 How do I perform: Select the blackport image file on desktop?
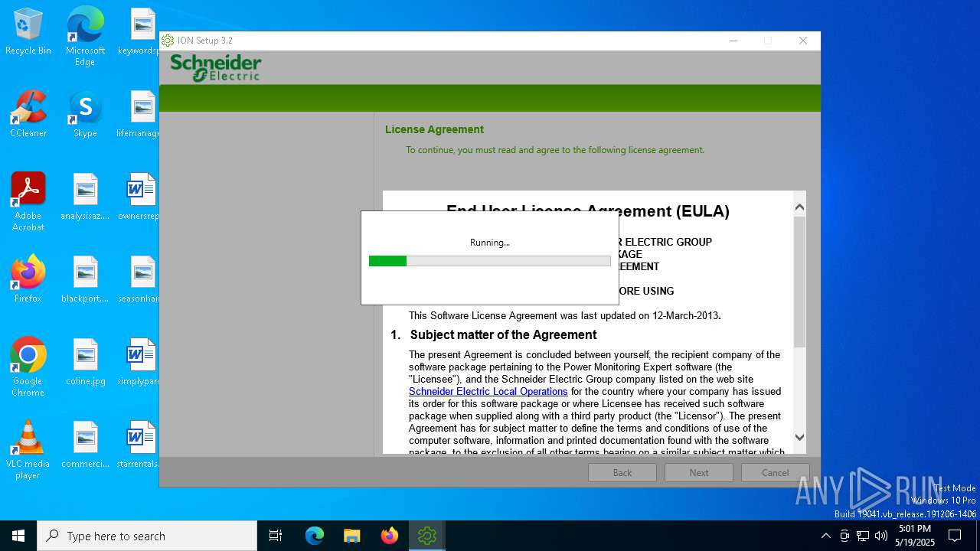tap(85, 279)
